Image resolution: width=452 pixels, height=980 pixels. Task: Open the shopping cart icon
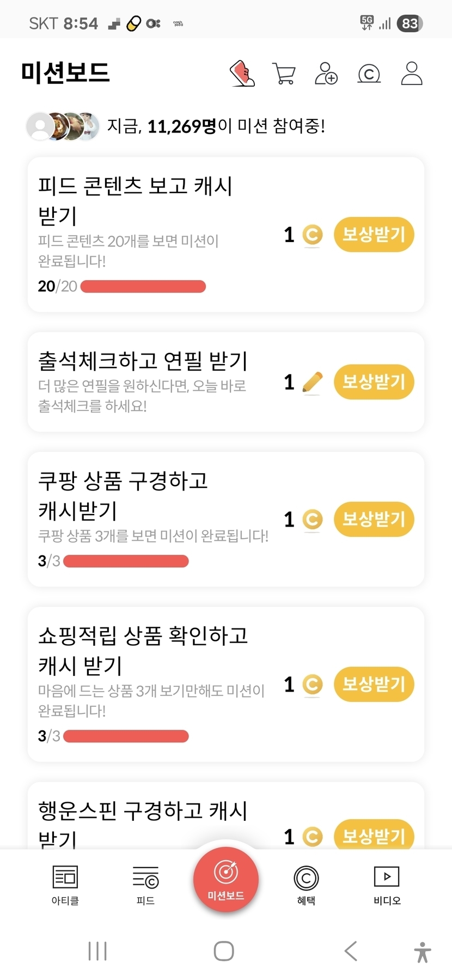pyautogui.click(x=283, y=74)
